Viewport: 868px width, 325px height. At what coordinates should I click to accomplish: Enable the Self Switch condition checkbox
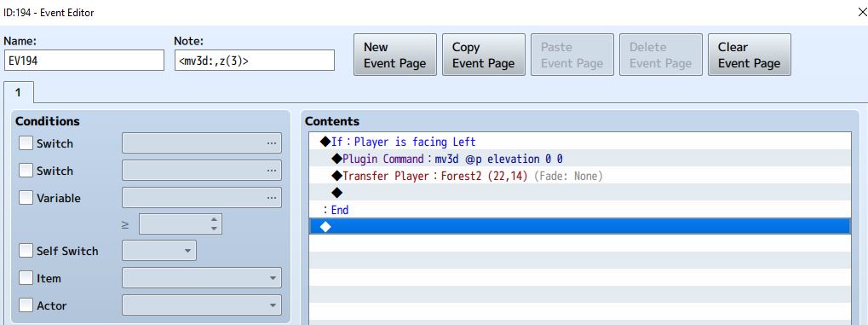(x=26, y=251)
